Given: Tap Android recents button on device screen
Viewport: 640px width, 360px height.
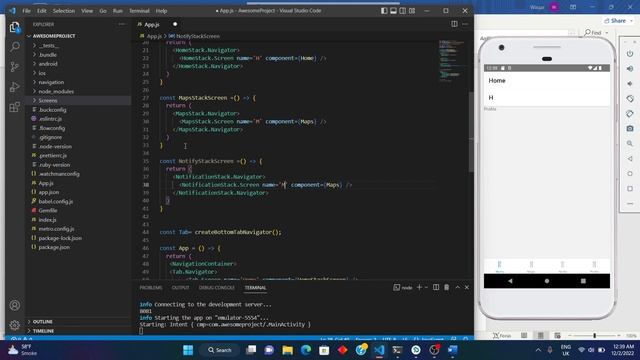Looking at the screenshot, I should (x=583, y=281).
